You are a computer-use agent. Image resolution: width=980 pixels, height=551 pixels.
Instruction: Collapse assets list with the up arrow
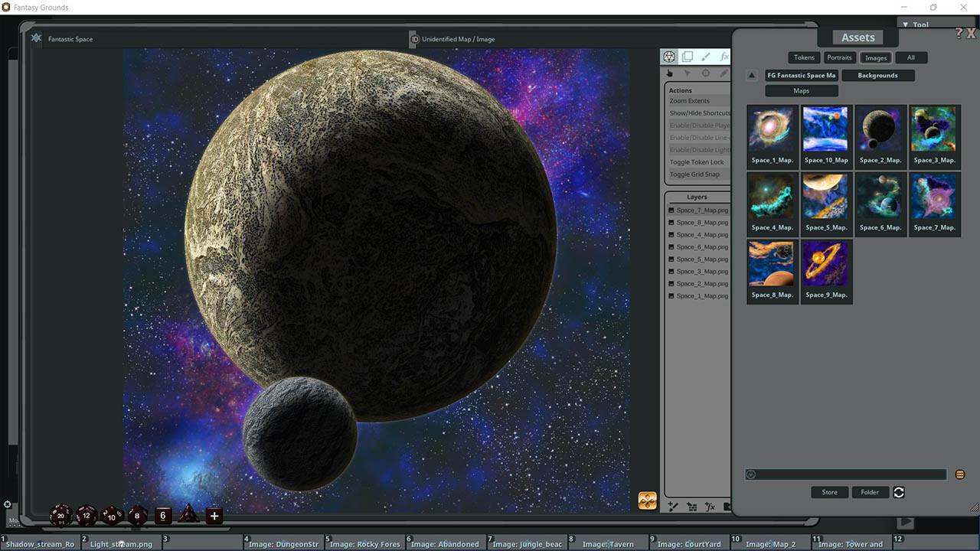(751, 75)
